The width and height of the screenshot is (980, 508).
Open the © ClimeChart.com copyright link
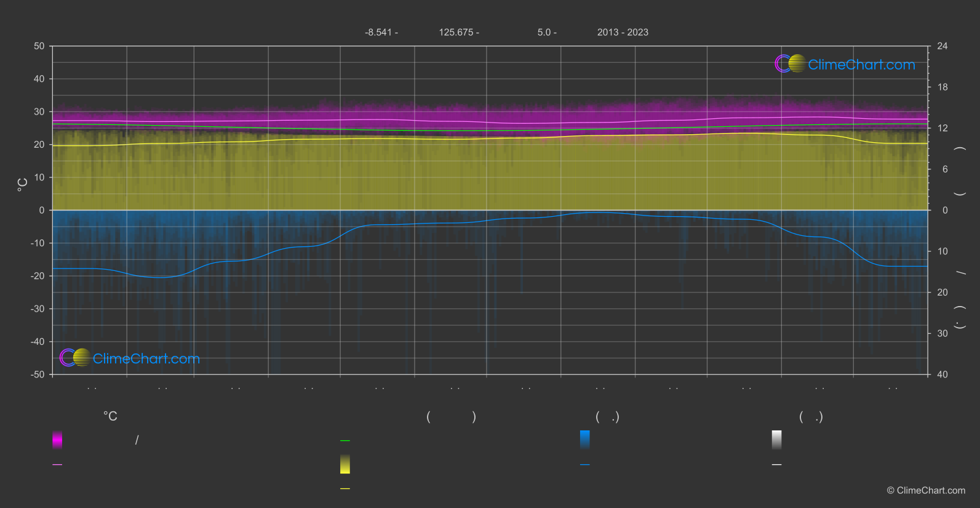pos(926,490)
